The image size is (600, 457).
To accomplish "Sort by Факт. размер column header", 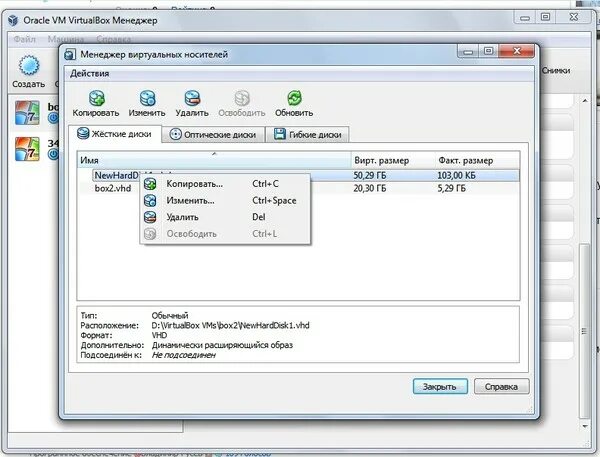I will 477,160.
